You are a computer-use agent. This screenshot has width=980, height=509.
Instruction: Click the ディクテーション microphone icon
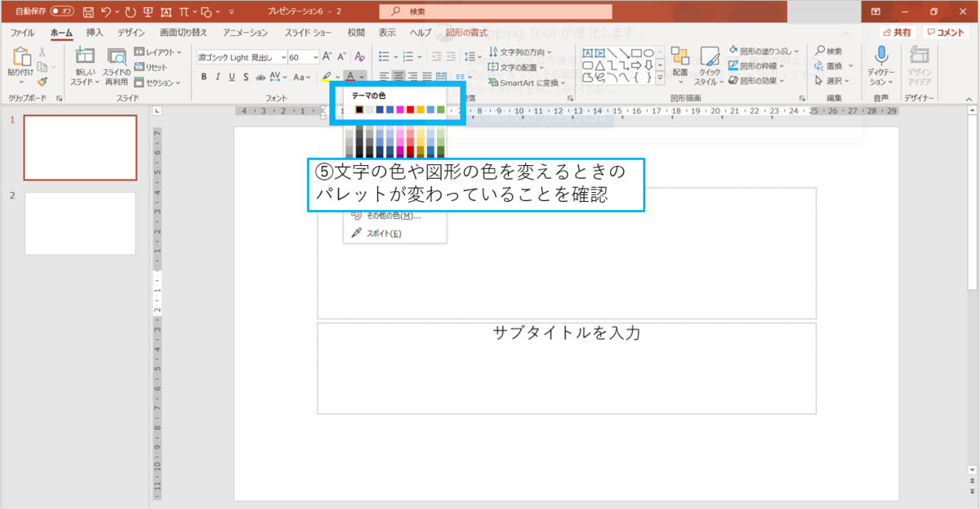coord(881,56)
